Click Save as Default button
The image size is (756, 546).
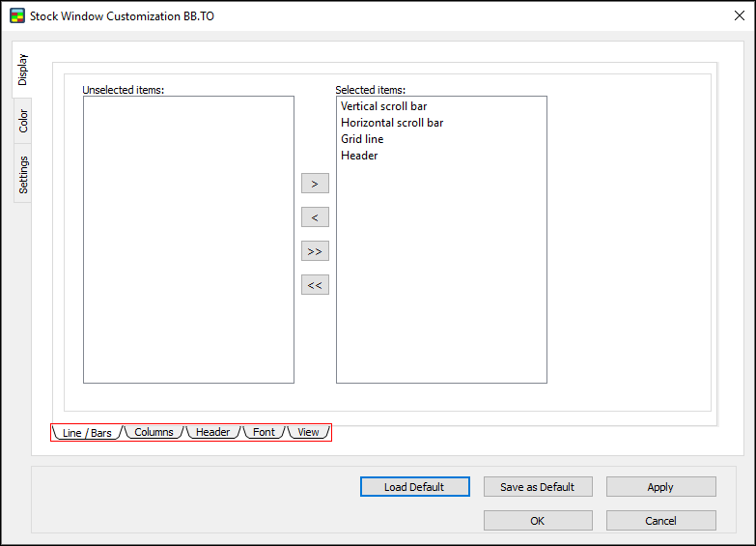tap(537, 487)
